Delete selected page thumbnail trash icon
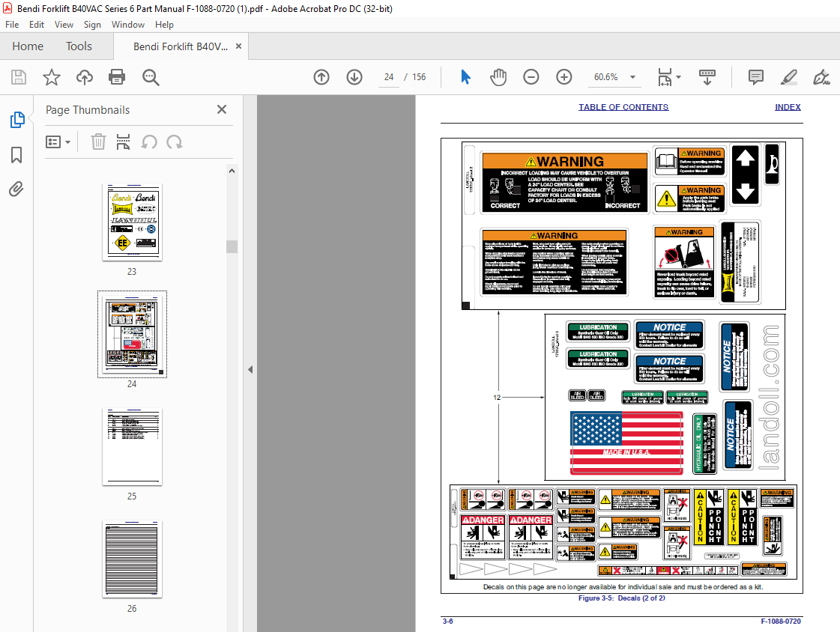 (98, 142)
